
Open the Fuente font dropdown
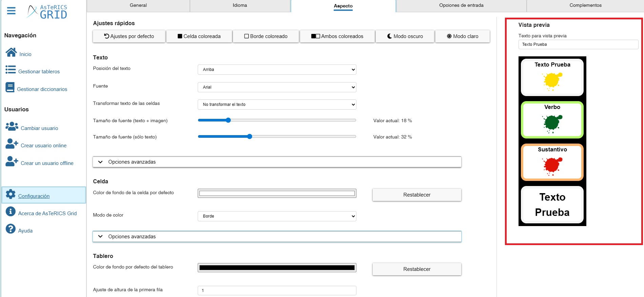tap(277, 87)
